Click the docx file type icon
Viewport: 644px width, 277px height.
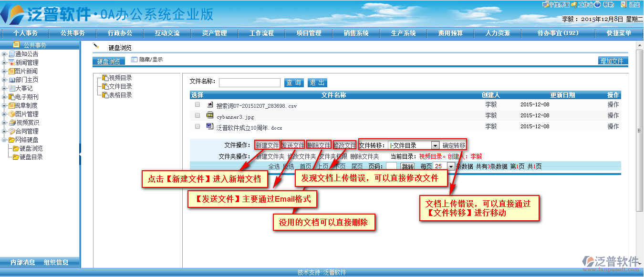pyautogui.click(x=209, y=126)
